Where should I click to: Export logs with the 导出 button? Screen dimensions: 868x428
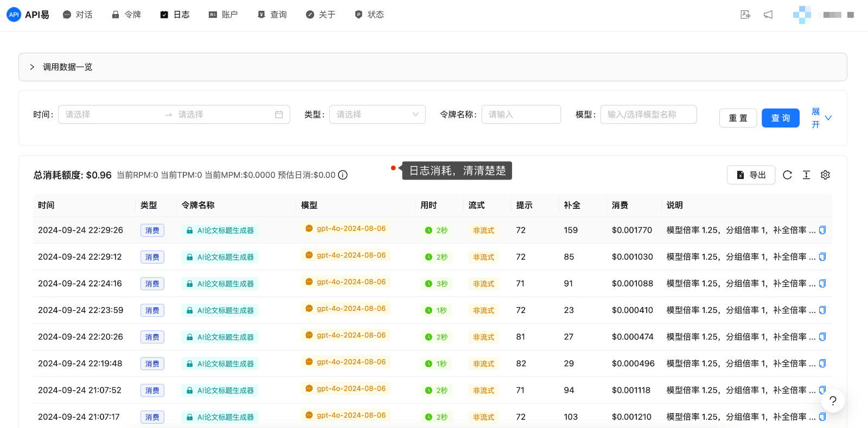pos(751,175)
